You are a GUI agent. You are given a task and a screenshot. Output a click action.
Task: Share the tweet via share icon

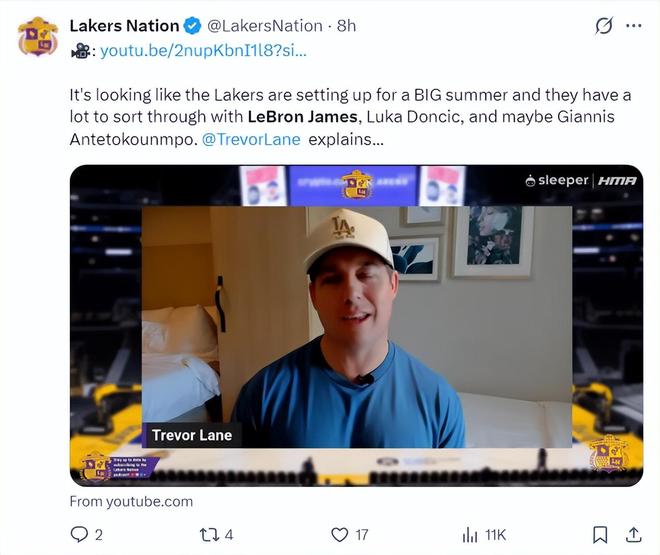pos(633,534)
